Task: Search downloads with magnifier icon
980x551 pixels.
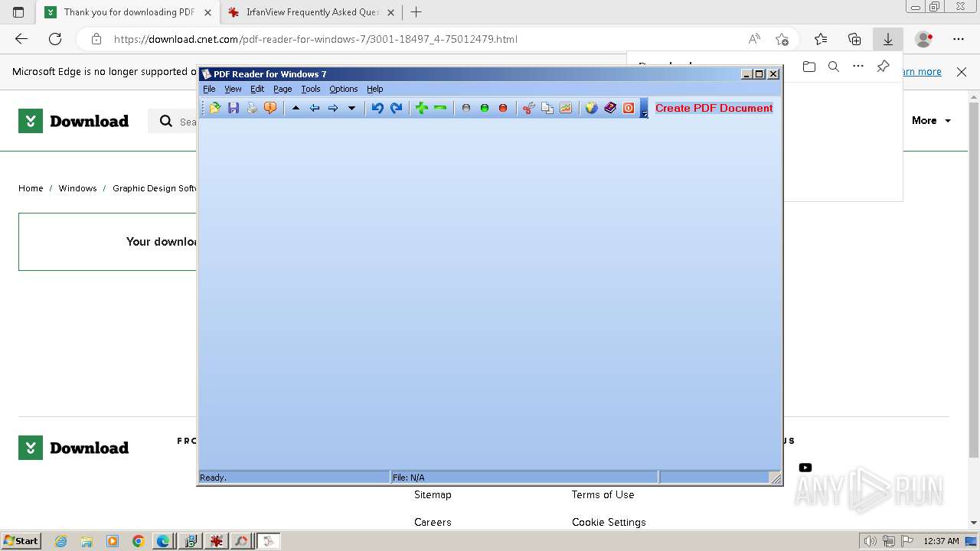Action: click(x=834, y=67)
